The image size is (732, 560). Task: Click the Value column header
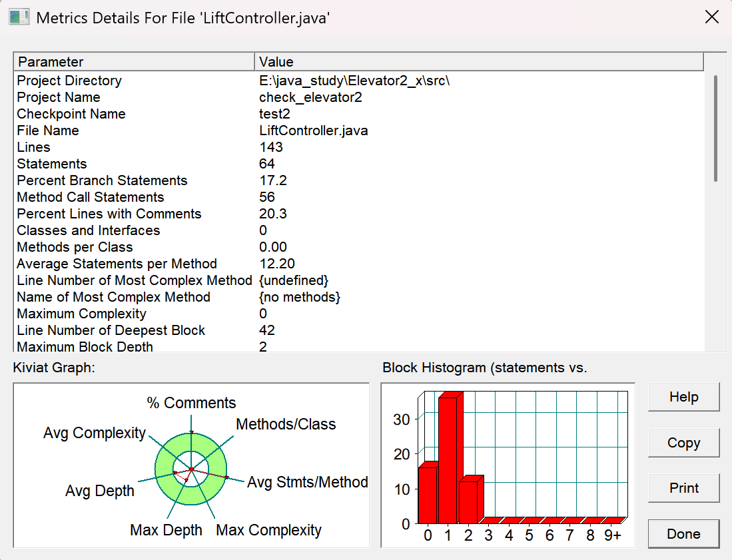point(479,62)
